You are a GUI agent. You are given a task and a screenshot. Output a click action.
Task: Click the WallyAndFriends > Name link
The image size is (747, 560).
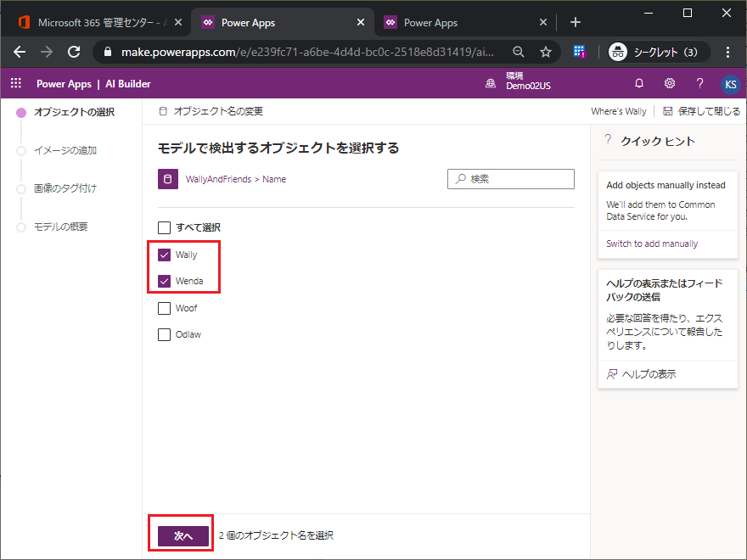pyautogui.click(x=236, y=179)
